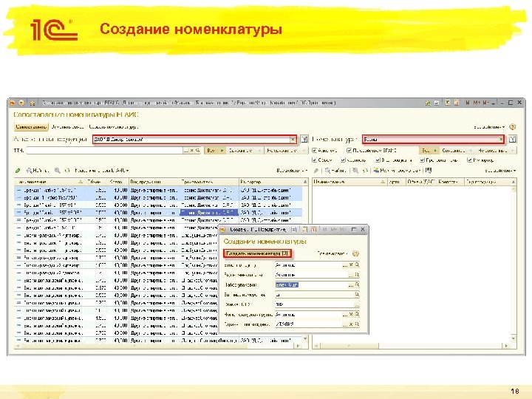This screenshot has width=532, height=399.
Task: Clear the Алкогольная продукция field with its X
Action: coord(293,139)
